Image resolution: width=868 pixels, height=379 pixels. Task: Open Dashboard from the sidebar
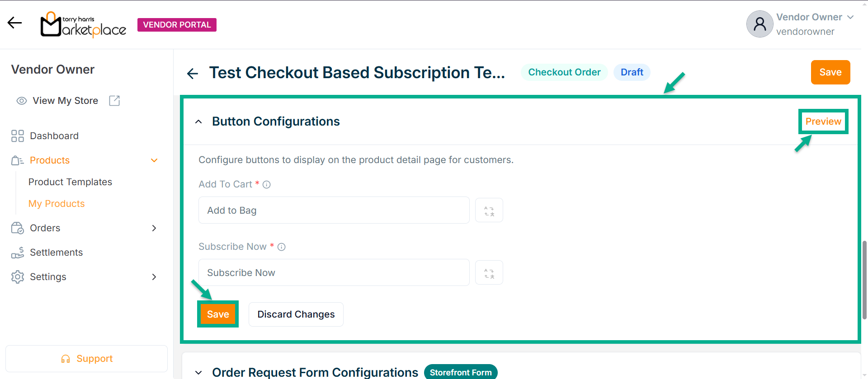(54, 136)
